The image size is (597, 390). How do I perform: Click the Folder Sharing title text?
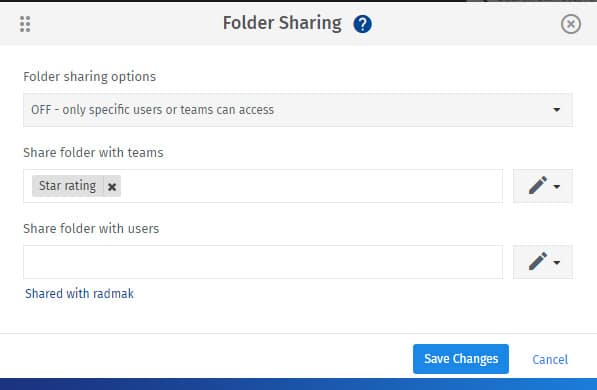click(x=282, y=23)
